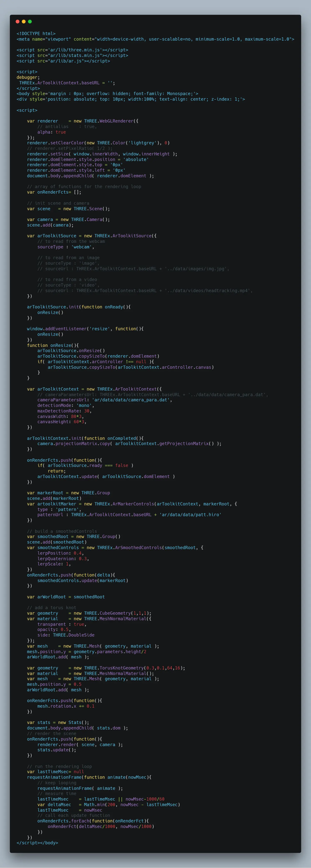Image resolution: width=311 pixels, height=868 pixels.
Task: Click the 'renderer.domElement.style.left' line
Action: coord(76,170)
